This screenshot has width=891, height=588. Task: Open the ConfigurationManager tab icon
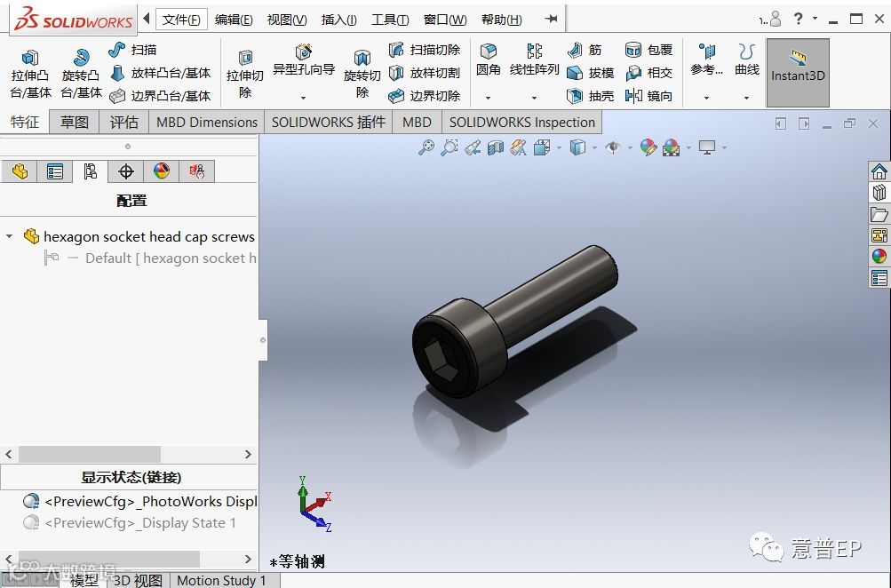(x=90, y=171)
